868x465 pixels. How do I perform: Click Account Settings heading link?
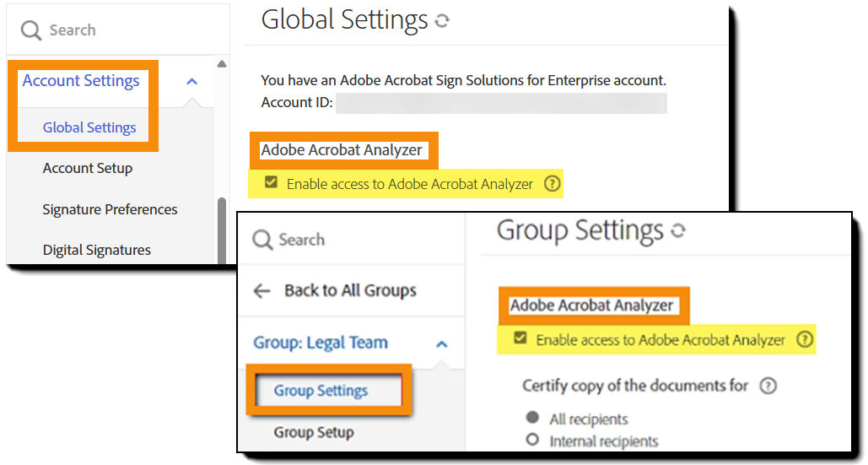[81, 81]
